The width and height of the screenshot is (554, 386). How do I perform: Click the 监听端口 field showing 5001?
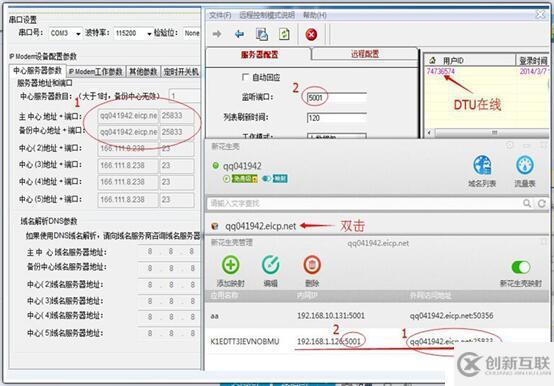coord(336,97)
